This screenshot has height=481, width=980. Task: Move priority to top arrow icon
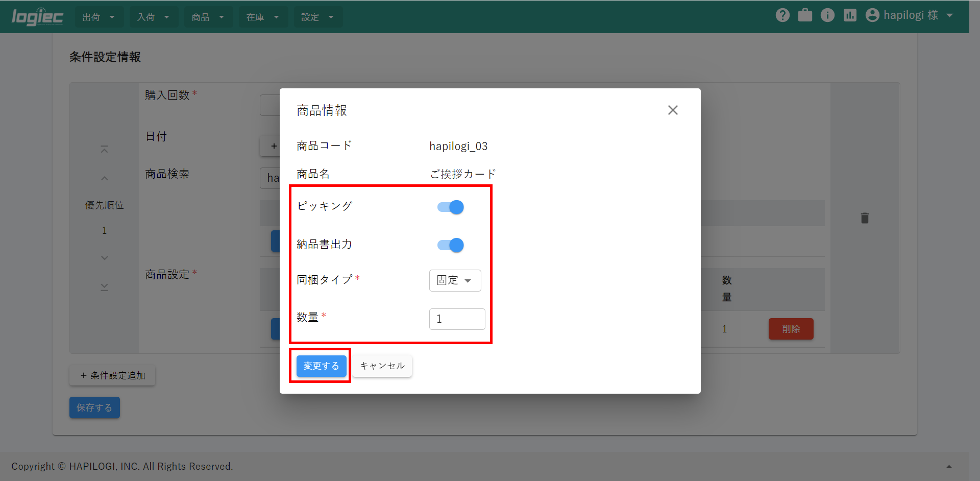[x=104, y=150]
